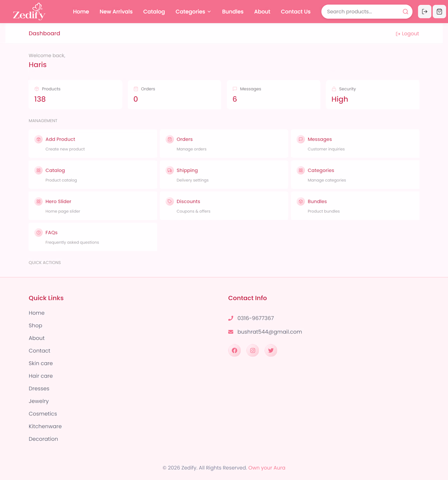Click the Orders stat calendar icon
This screenshot has width=448, height=480.
136,89
